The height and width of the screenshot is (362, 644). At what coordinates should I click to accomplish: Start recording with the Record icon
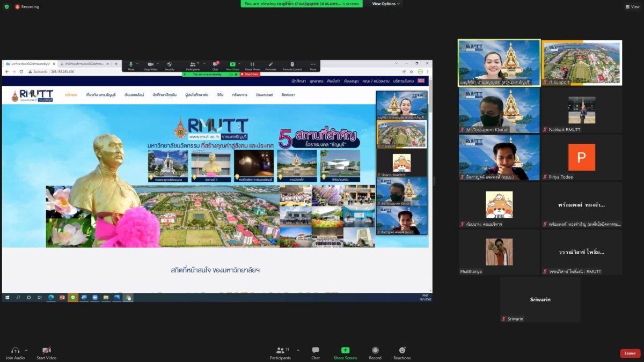pos(375,350)
